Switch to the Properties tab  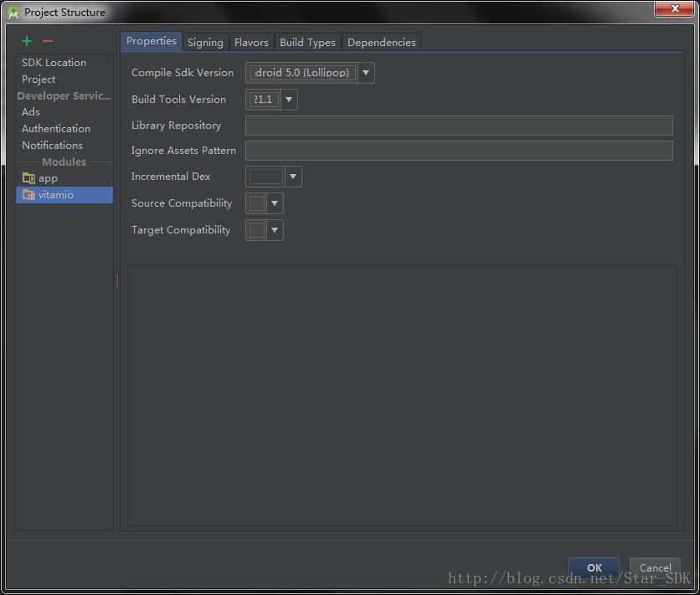pyautogui.click(x=152, y=42)
